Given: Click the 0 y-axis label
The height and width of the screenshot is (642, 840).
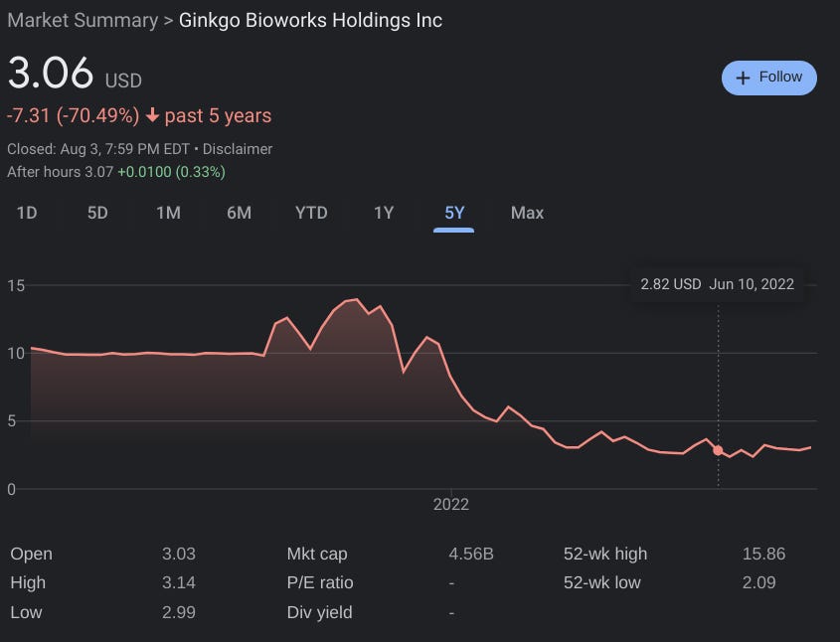Looking at the screenshot, I should 12,489.
